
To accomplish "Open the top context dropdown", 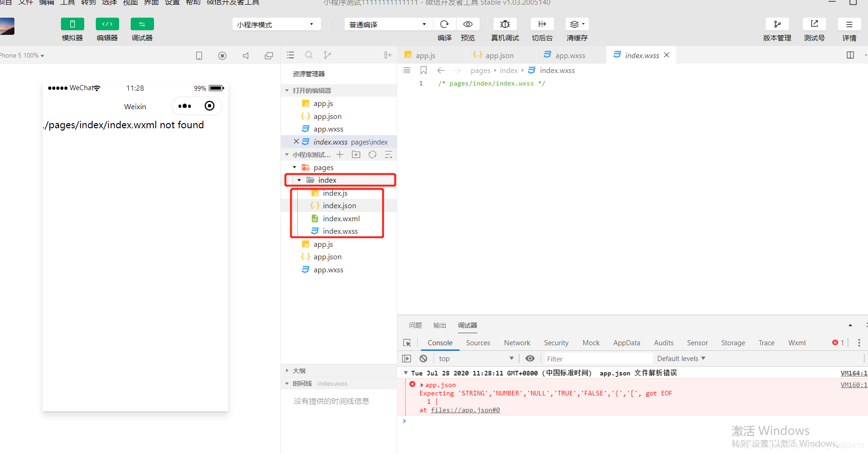I will click(476, 359).
